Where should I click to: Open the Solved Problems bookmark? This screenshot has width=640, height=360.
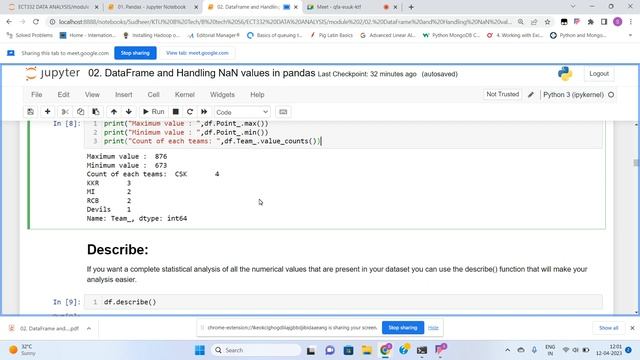(30, 36)
